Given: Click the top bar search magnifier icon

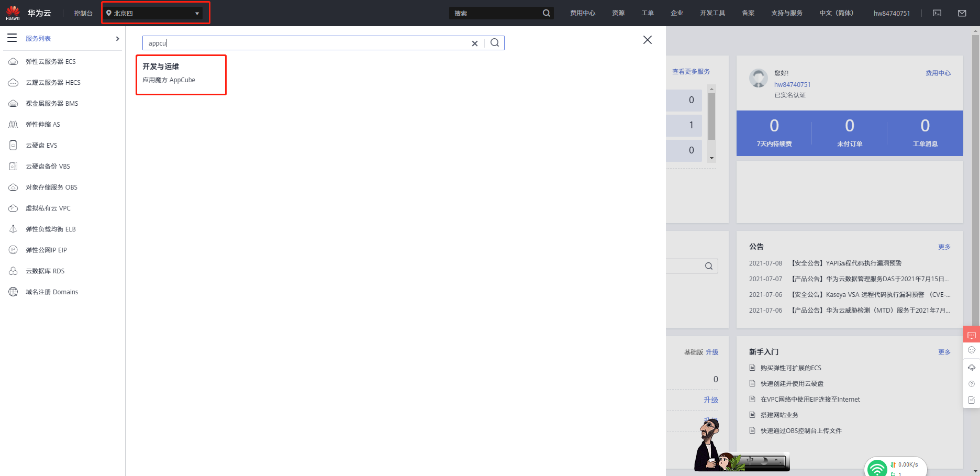Looking at the screenshot, I should [x=547, y=13].
